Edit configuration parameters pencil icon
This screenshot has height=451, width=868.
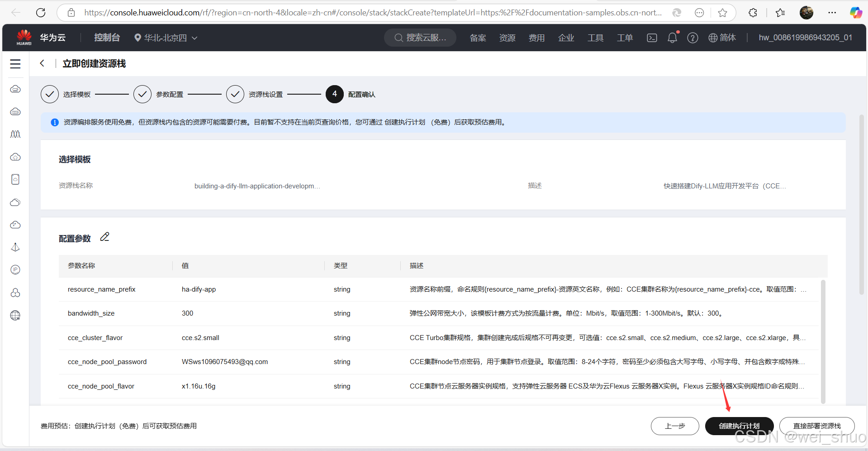pyautogui.click(x=104, y=237)
